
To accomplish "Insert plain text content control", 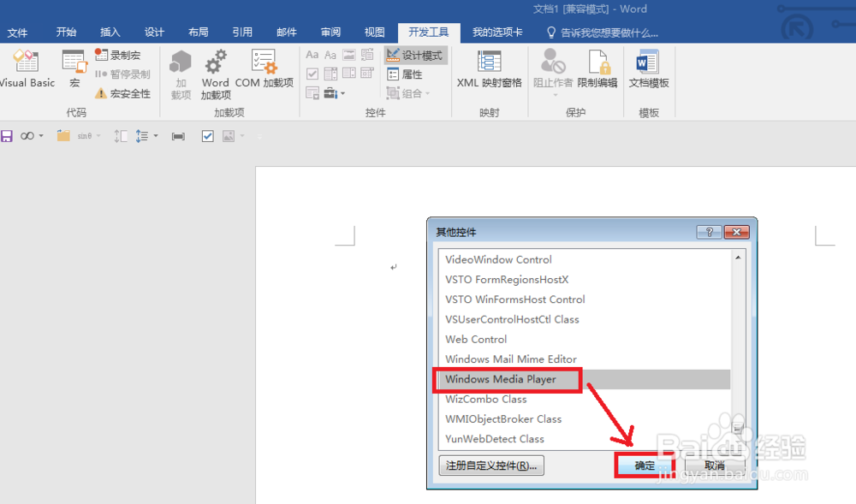I will [330, 55].
